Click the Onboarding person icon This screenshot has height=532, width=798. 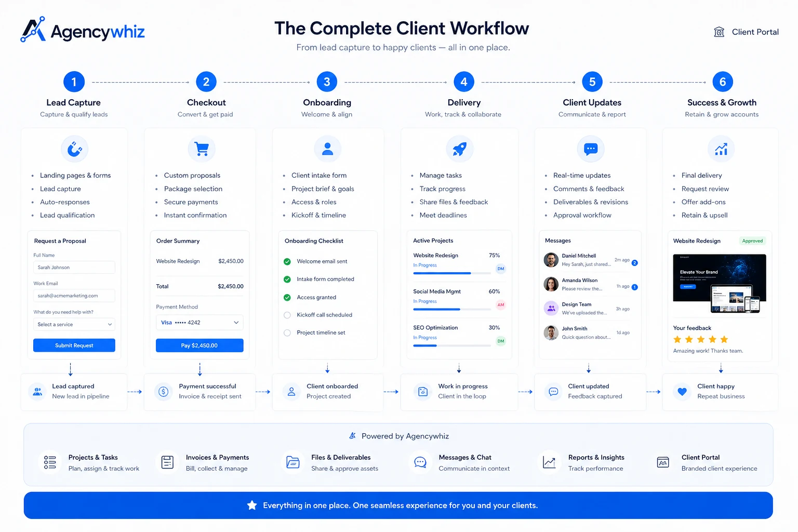pyautogui.click(x=327, y=149)
